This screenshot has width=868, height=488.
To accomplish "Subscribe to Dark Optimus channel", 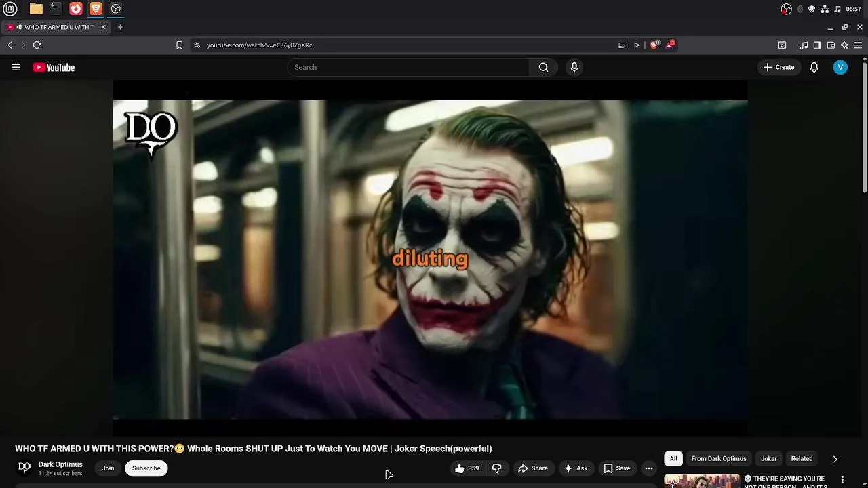I will 146,468.
